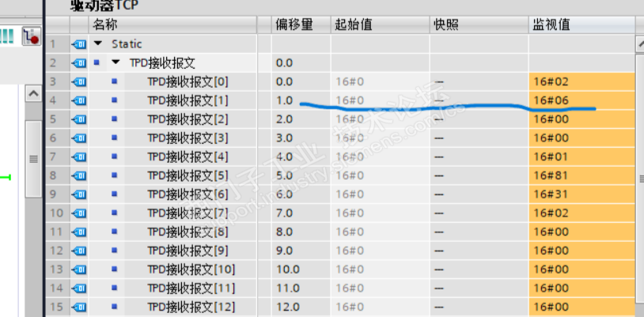Select the TPD接收报文 parent row
Screen dimensions: 644x317
coord(340,62)
